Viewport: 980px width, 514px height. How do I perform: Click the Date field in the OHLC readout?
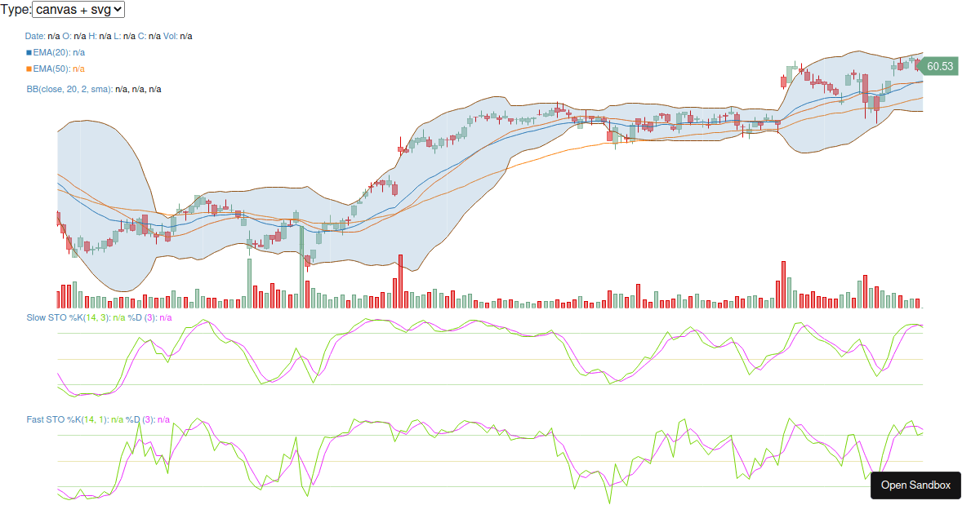pyautogui.click(x=35, y=36)
